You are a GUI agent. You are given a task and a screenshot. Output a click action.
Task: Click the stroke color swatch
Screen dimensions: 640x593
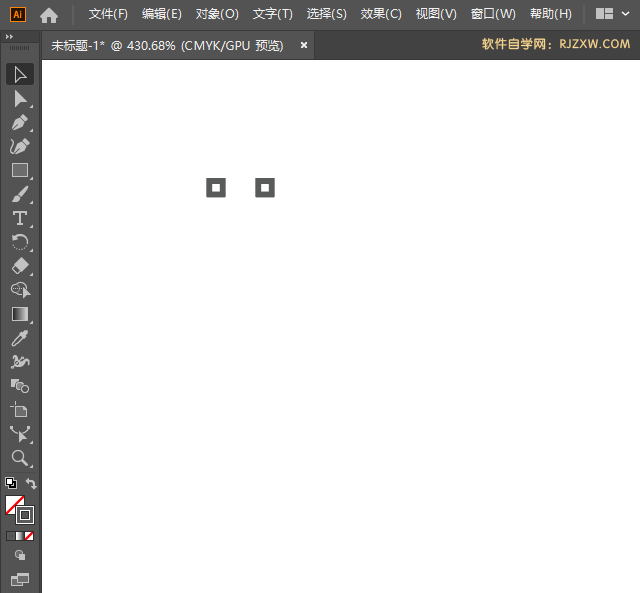[25, 515]
